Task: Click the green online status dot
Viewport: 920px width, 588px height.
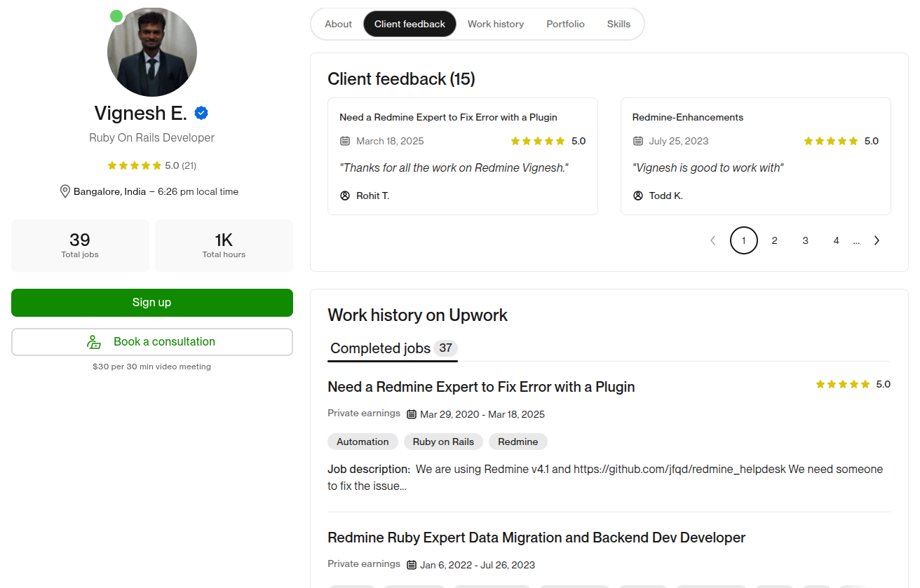Action: 116,15
